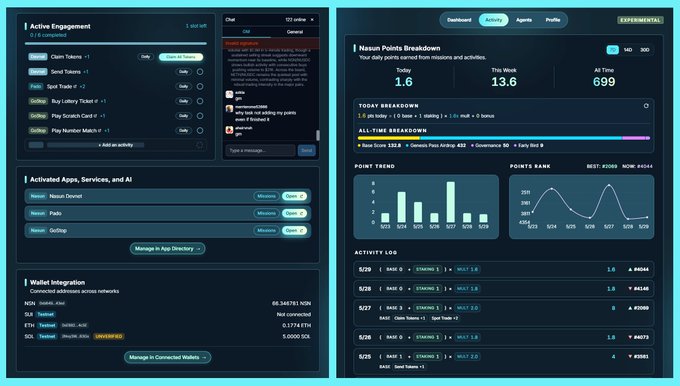This screenshot has height=386, width=680.
Task: Select the 14D range toggle
Action: point(628,50)
